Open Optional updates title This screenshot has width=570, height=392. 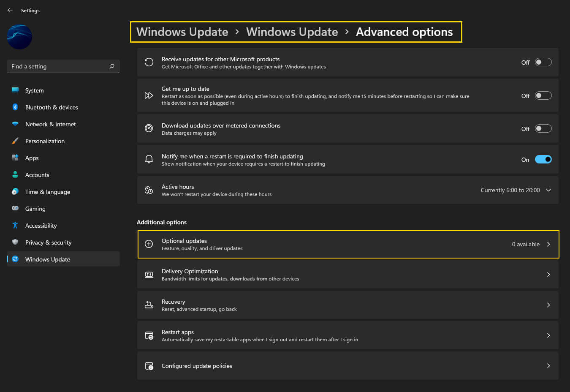184,241
